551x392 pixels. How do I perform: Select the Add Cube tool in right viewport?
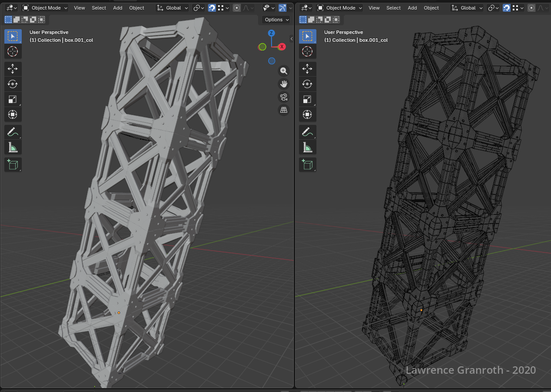coord(307,164)
